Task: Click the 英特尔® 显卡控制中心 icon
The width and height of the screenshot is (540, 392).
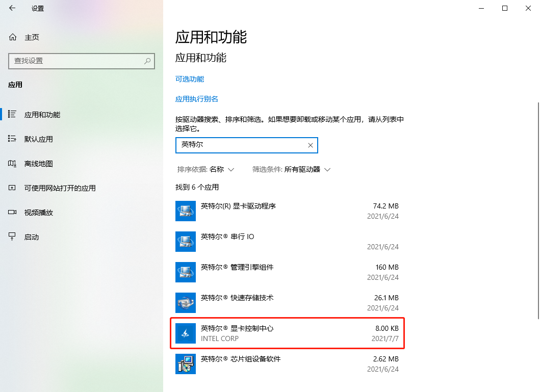Action: [185, 333]
